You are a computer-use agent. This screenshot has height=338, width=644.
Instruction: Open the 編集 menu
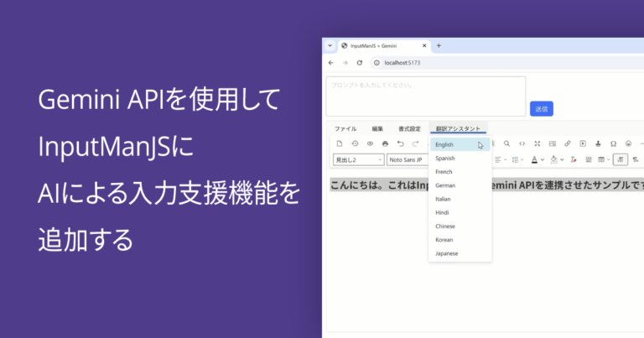click(377, 129)
